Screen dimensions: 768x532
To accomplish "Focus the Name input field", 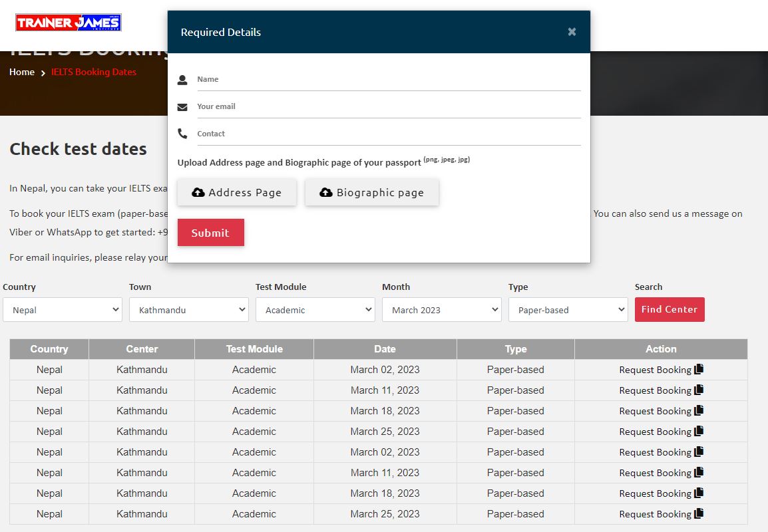I will tap(388, 79).
